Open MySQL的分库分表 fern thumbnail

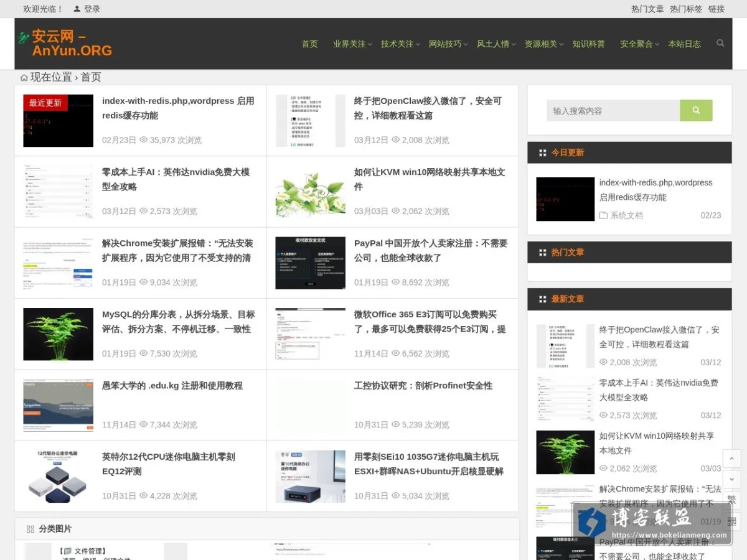(58, 334)
